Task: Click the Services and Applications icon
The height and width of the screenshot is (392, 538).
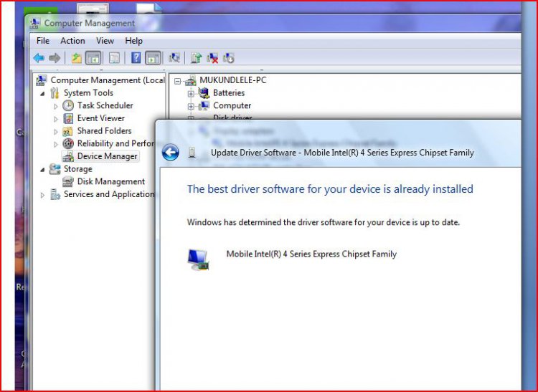Action: coord(55,194)
